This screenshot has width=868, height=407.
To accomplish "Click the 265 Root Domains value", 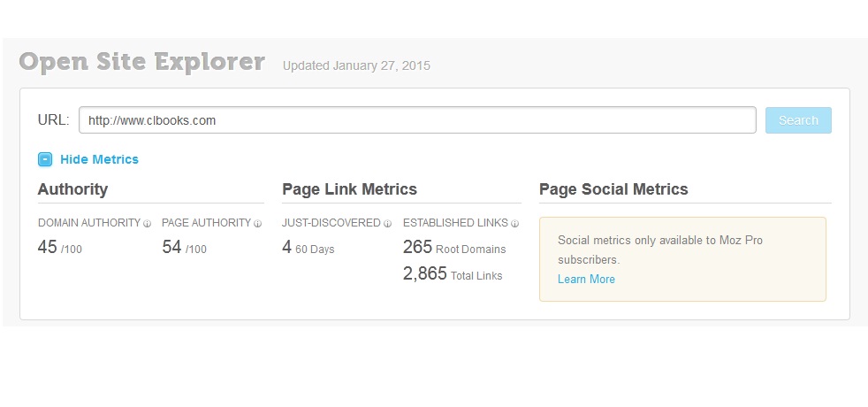I will (417, 248).
